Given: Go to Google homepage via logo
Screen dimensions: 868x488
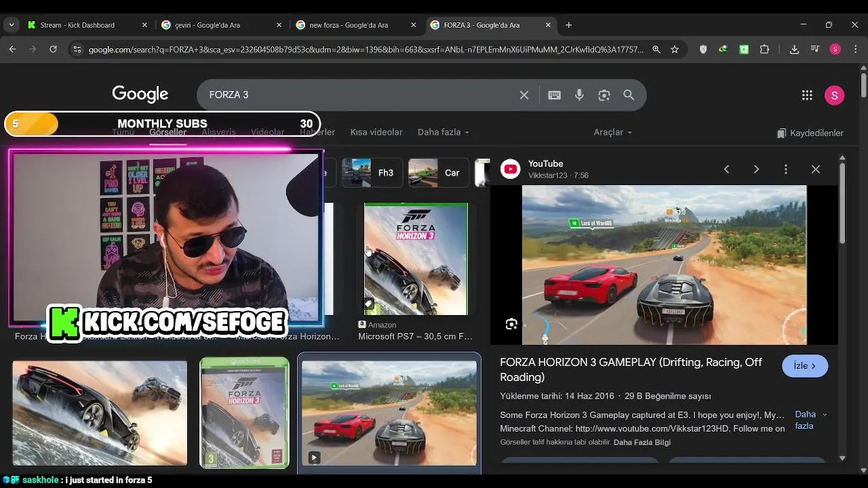Looking at the screenshot, I should coord(140,94).
